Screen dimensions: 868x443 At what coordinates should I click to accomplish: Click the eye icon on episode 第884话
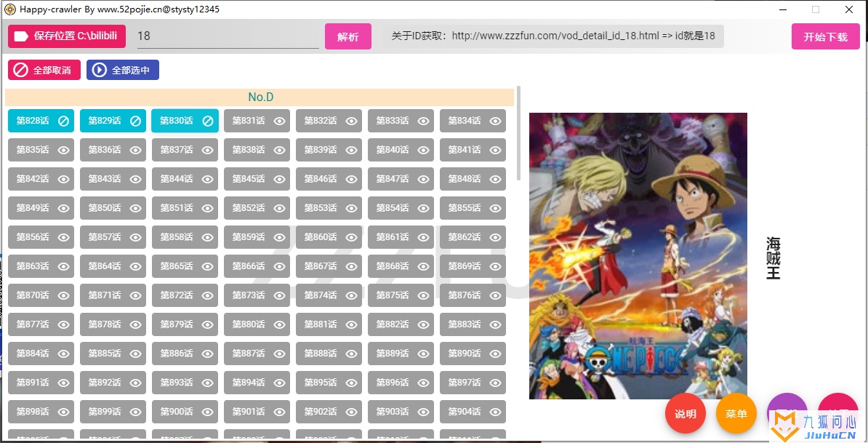click(64, 354)
